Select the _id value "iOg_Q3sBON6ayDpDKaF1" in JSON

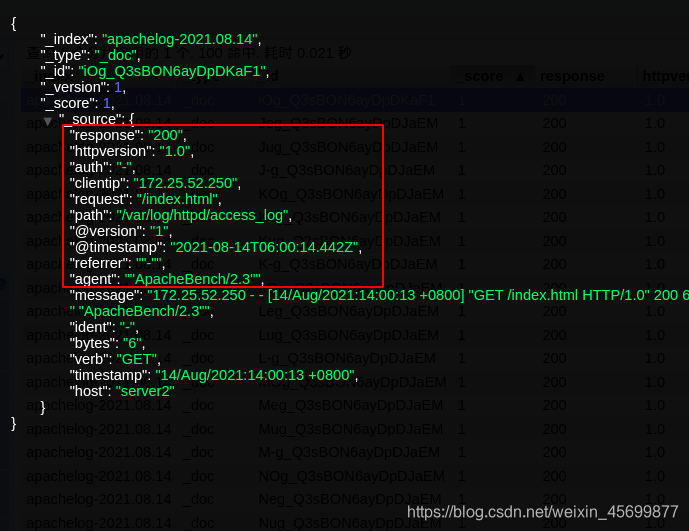[172, 71]
